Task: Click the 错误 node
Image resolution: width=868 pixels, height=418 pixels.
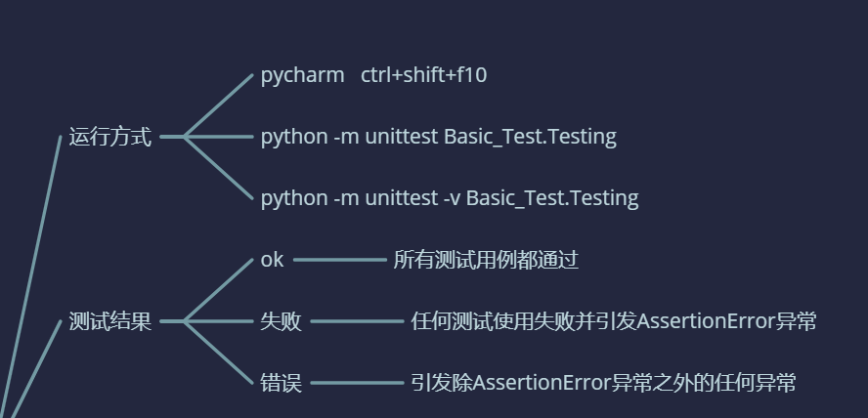Action: (x=281, y=383)
